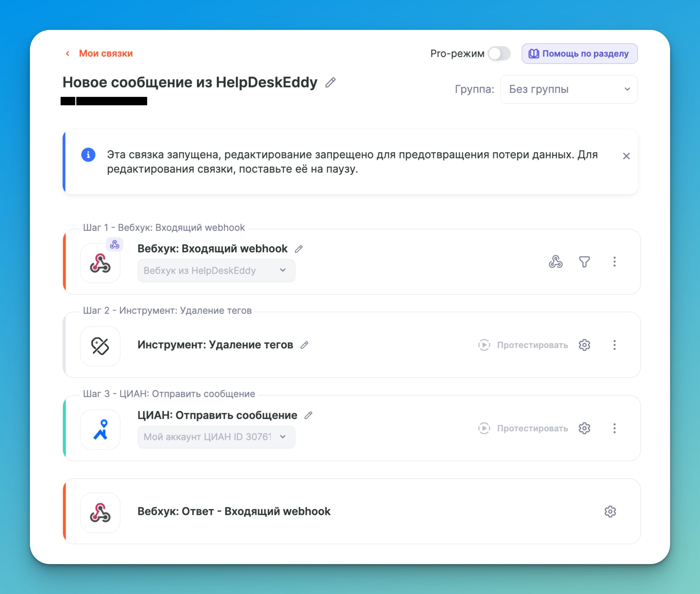Open the Вебхук из HelpDeskEddy dropdown
Viewport: 700px width, 594px height.
[x=216, y=270]
